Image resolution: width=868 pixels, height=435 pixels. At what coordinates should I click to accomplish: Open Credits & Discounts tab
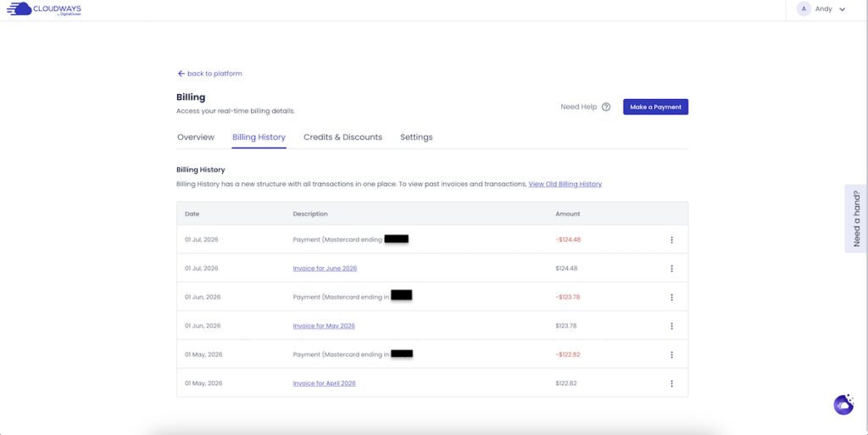pos(342,137)
